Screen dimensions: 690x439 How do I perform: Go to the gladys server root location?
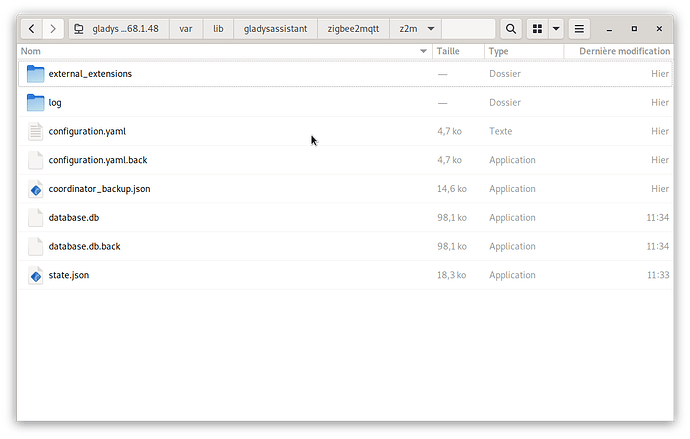point(119,29)
